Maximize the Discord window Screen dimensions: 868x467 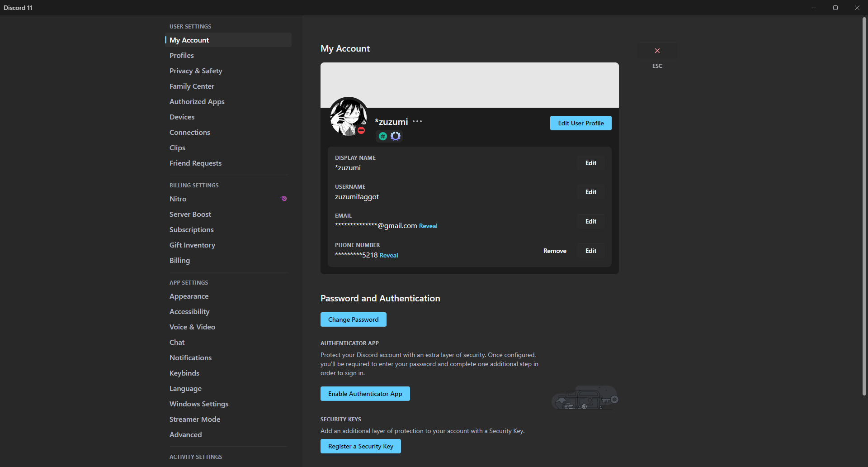click(835, 8)
